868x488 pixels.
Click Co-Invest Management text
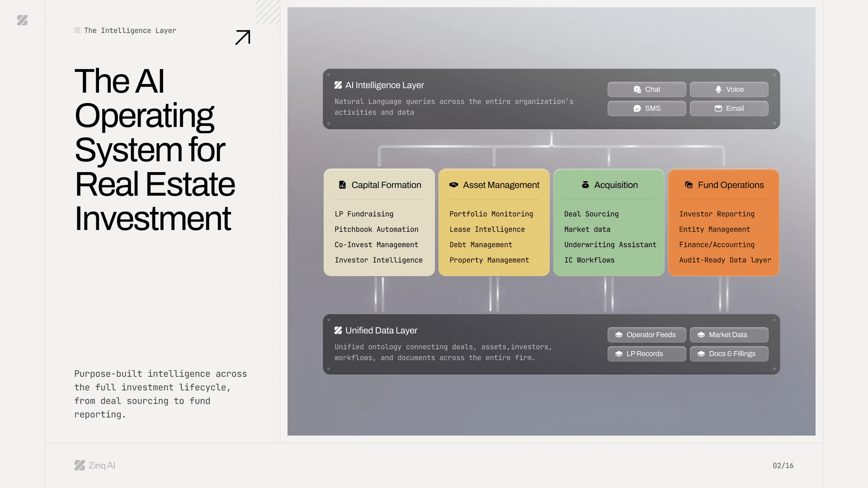tap(377, 245)
